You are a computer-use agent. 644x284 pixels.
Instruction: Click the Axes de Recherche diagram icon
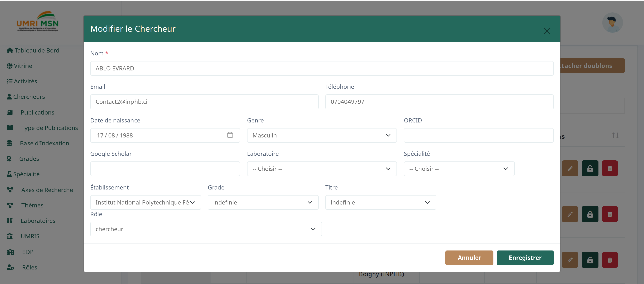pyautogui.click(x=10, y=190)
